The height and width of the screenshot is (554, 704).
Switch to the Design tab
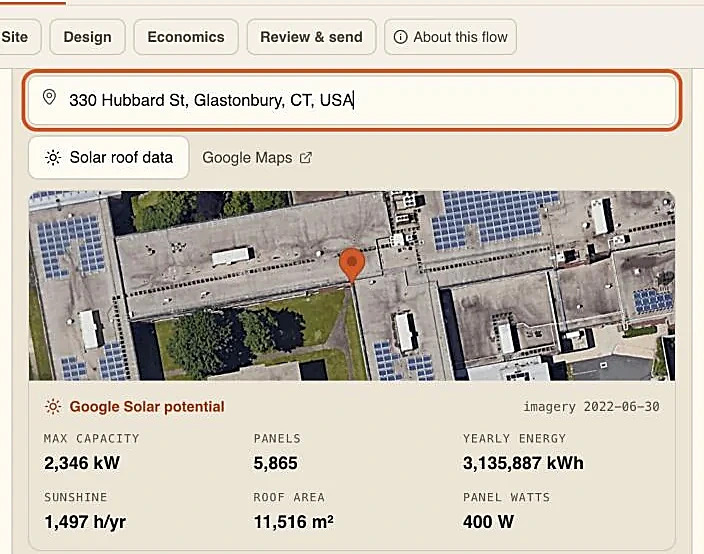[88, 37]
